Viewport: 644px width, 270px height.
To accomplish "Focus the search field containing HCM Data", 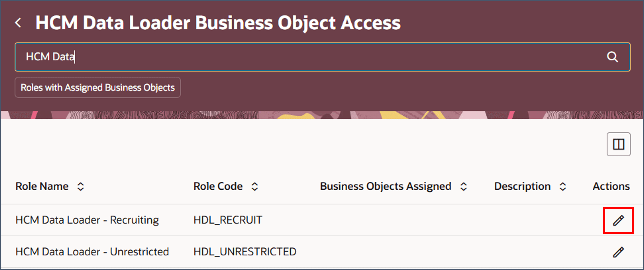I will pos(323,57).
